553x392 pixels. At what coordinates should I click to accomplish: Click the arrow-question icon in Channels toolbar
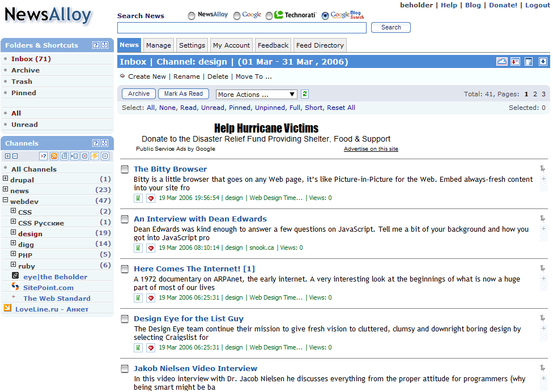click(x=44, y=156)
